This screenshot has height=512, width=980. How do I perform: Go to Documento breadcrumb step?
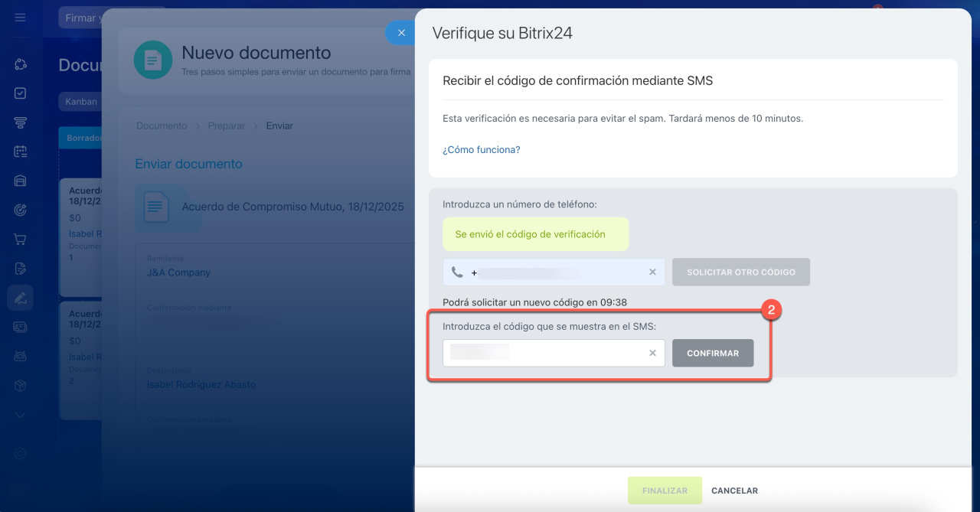click(162, 126)
